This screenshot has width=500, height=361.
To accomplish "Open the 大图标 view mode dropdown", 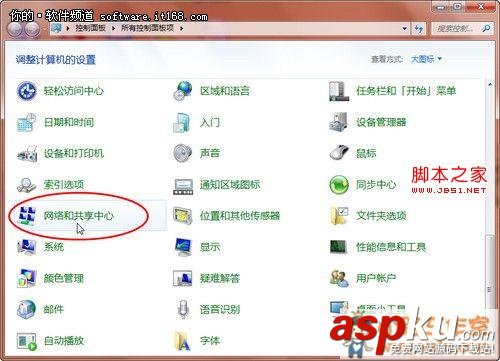I will 426,59.
